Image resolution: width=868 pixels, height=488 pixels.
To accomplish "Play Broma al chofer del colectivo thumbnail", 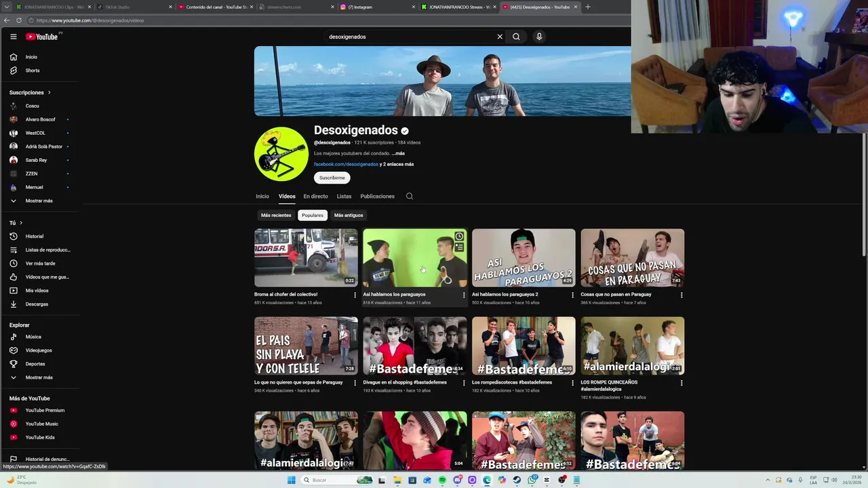I will (x=306, y=258).
